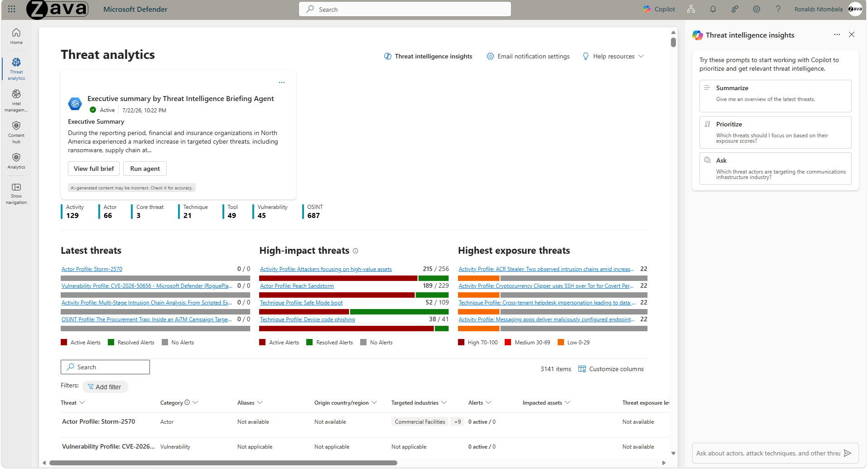Click the top Search box in header
Image resolution: width=868 pixels, height=469 pixels.
click(x=405, y=9)
